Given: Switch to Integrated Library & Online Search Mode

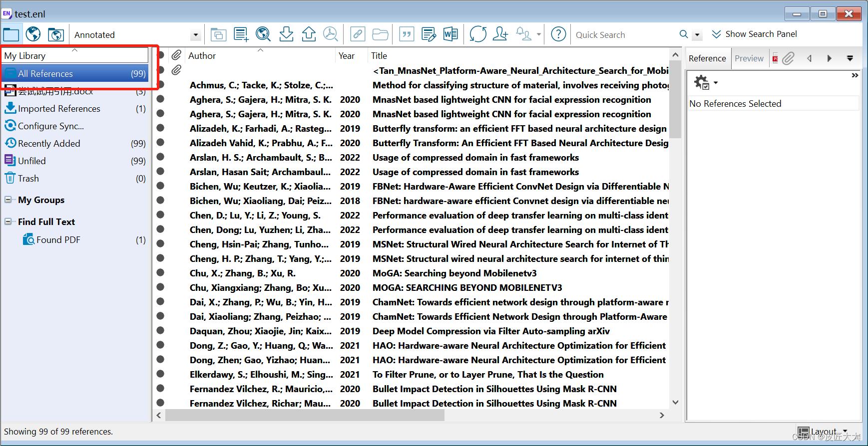Looking at the screenshot, I should point(55,34).
